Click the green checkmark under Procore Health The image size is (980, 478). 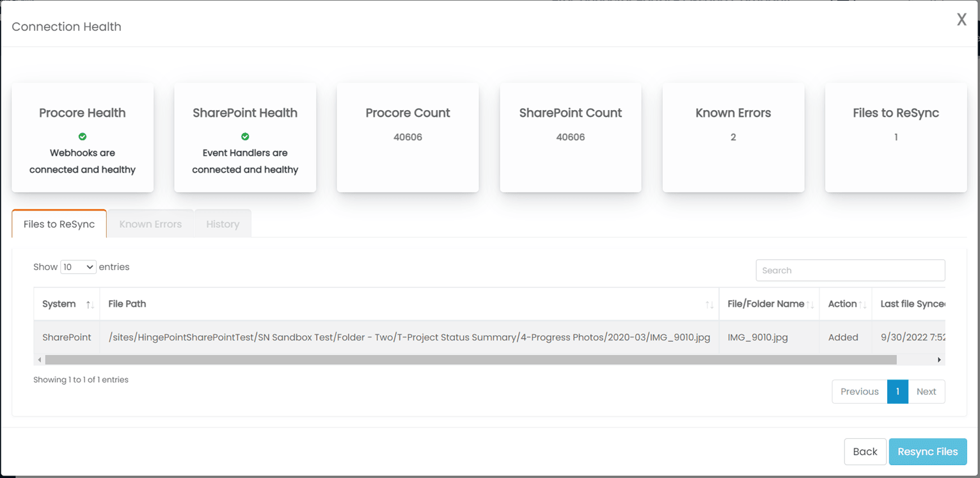[x=82, y=136]
